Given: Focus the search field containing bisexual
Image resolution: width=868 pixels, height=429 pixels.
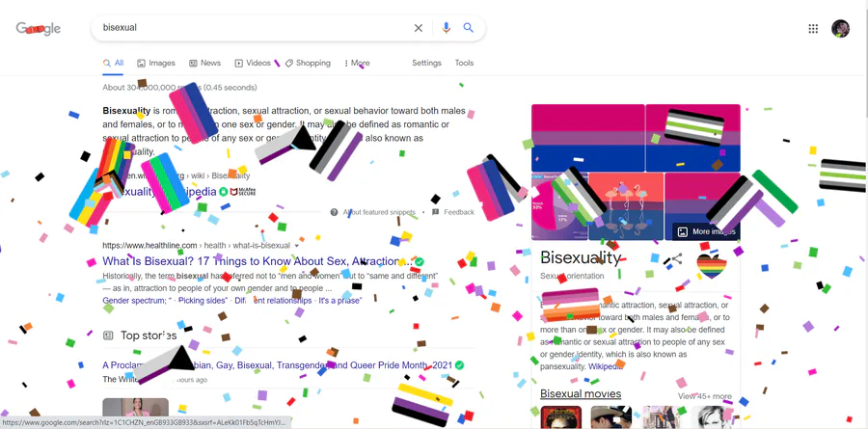Looking at the screenshot, I should point(255,28).
